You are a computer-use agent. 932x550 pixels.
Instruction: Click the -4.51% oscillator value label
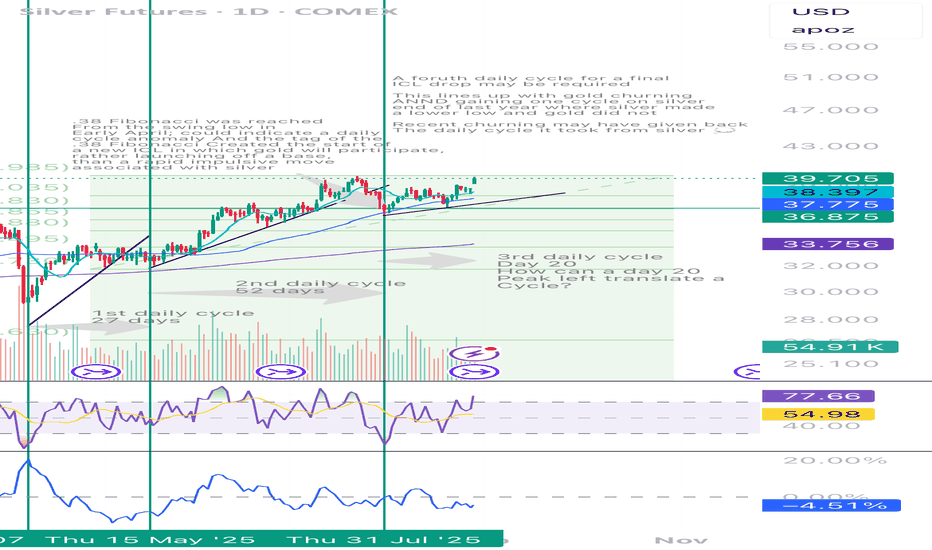[x=831, y=505]
